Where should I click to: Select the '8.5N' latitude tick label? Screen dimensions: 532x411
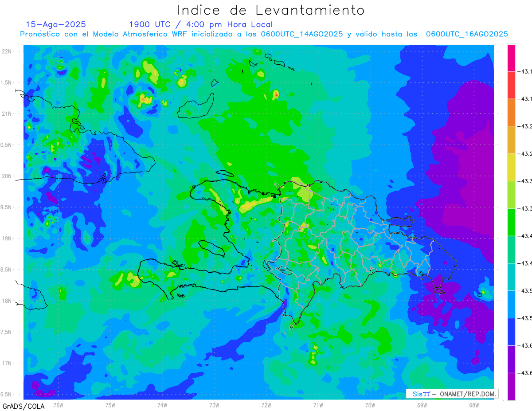7,270
